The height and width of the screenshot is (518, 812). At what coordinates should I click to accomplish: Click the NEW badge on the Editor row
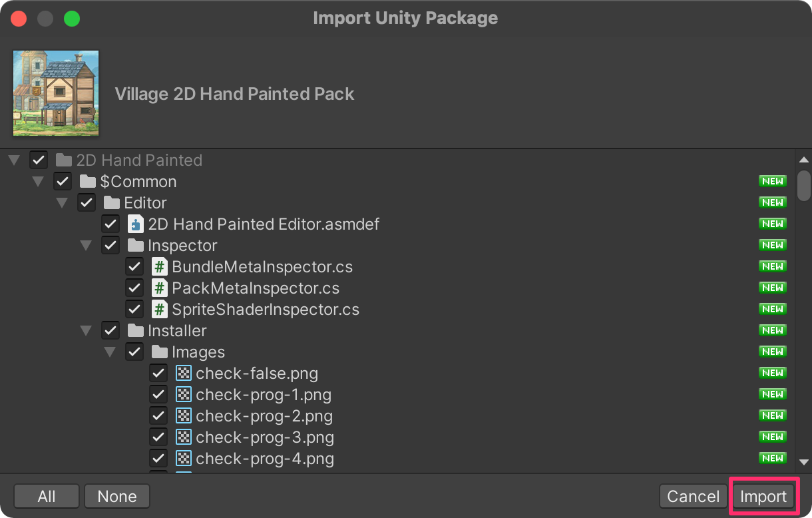pyautogui.click(x=773, y=202)
